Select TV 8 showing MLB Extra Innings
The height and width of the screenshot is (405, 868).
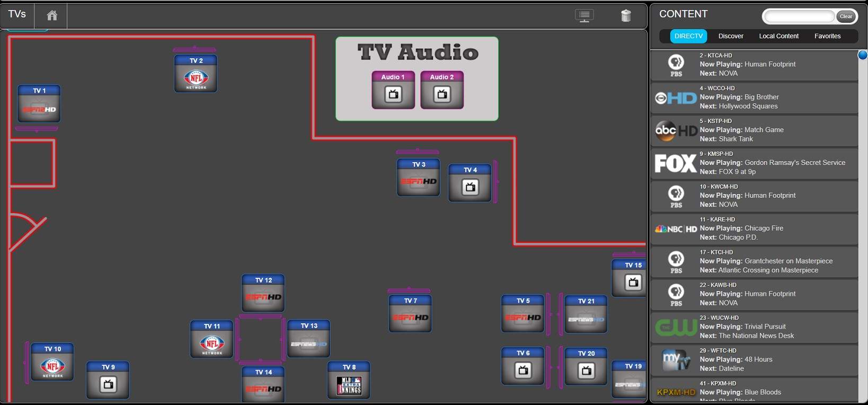coord(349,380)
